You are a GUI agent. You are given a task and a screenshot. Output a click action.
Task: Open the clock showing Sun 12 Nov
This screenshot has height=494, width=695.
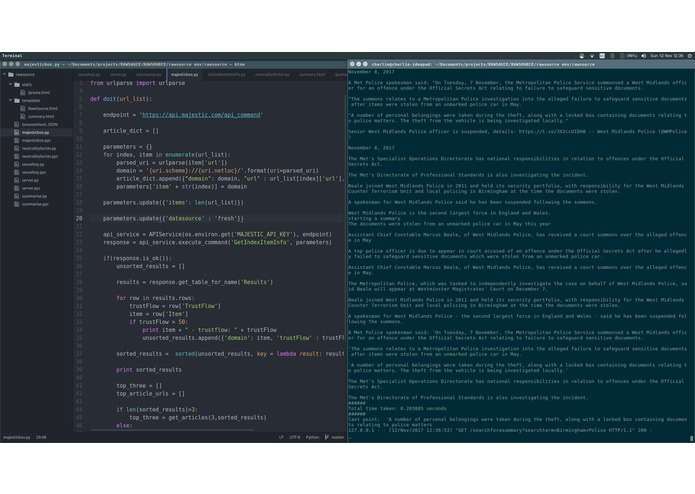tap(667, 56)
